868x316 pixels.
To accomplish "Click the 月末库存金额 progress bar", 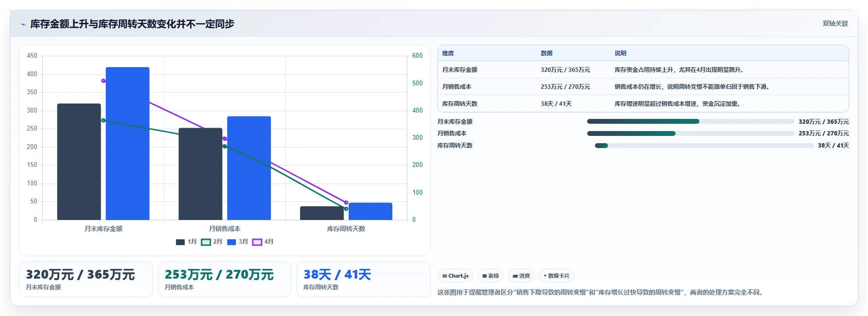I will 691,121.
